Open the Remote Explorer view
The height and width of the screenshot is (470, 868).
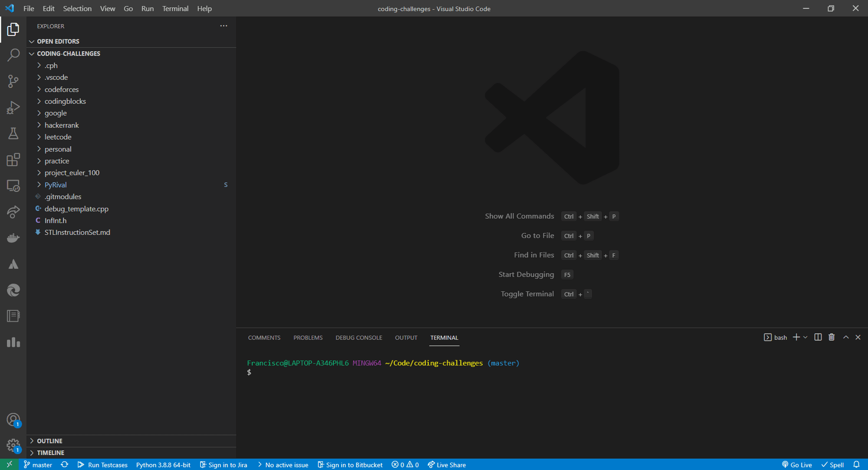pyautogui.click(x=13, y=186)
